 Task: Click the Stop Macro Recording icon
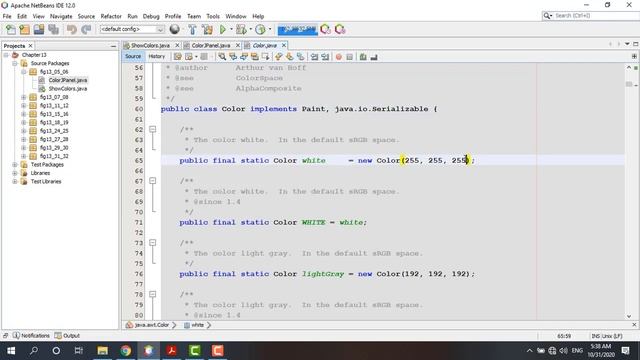pyautogui.click(x=349, y=57)
